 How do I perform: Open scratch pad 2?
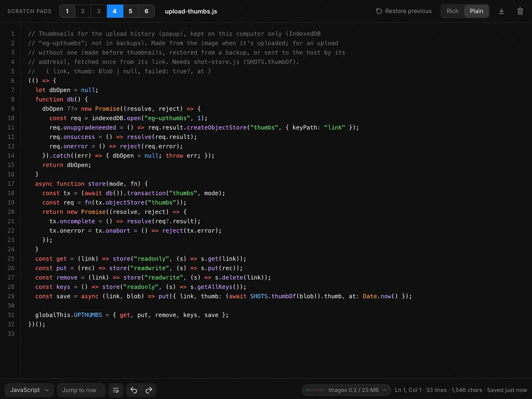click(x=83, y=11)
